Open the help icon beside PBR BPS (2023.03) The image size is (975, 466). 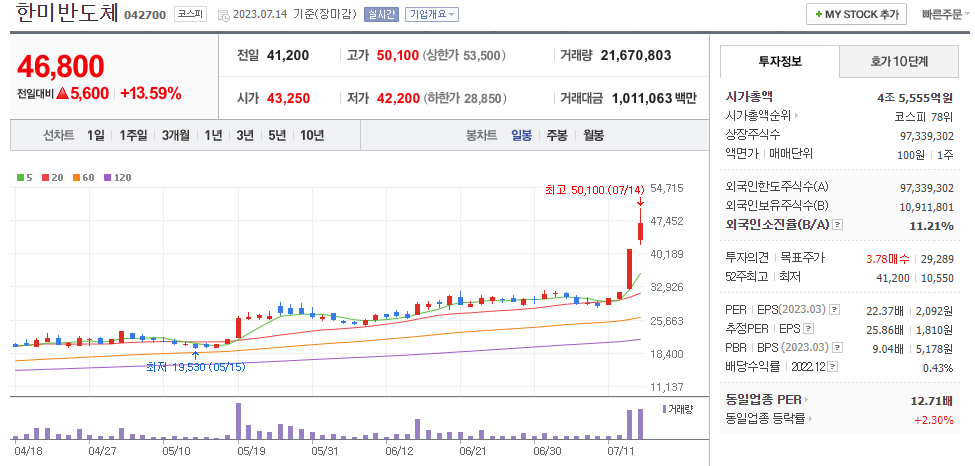click(838, 347)
